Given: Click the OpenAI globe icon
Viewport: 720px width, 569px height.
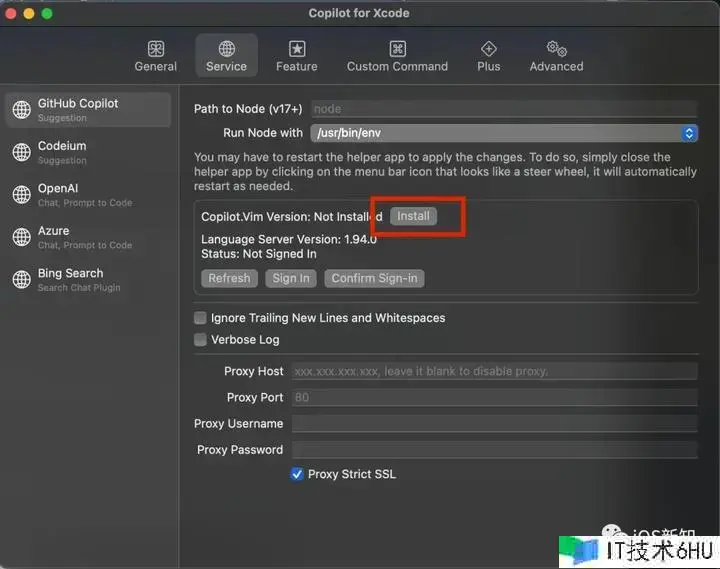Looking at the screenshot, I should pos(22,194).
